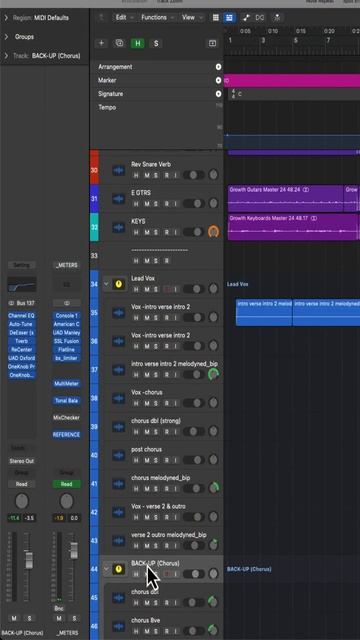Click the waveform icon on chorus dbl (strong)
The width and height of the screenshot is (360, 640).
[x=119, y=427]
